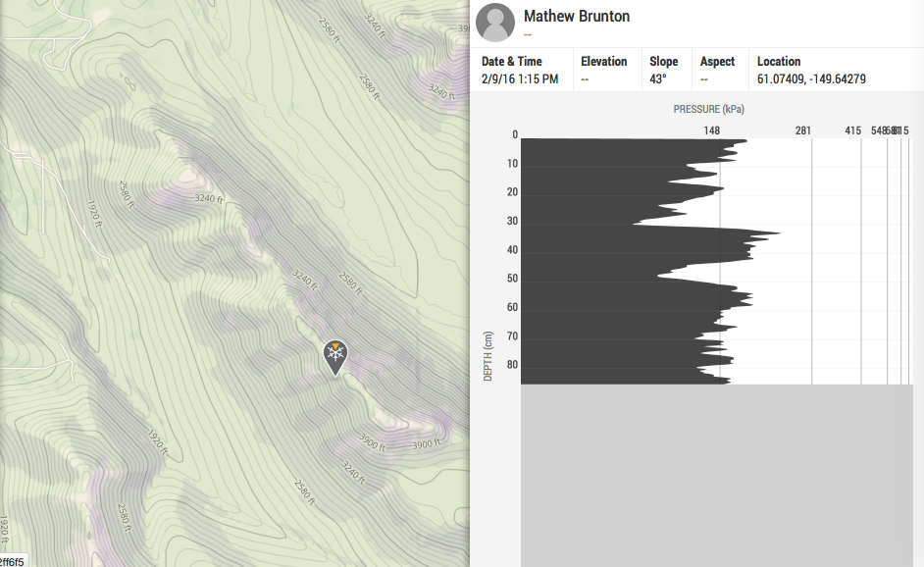Click the snowflake observation marker on the map
The width and height of the screenshot is (924, 567).
tap(335, 357)
